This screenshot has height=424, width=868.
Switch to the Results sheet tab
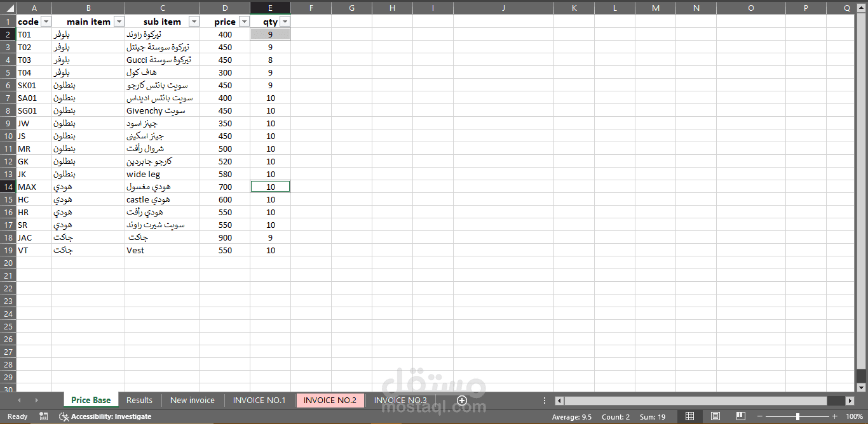pyautogui.click(x=139, y=400)
